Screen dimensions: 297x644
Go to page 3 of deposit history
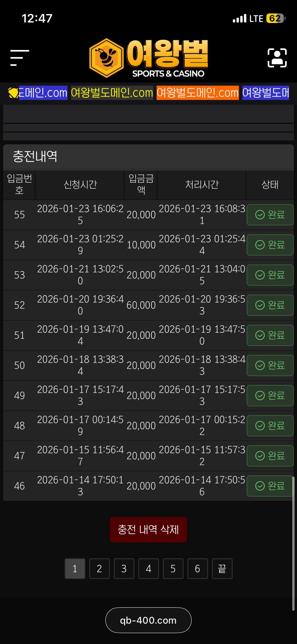point(124,569)
